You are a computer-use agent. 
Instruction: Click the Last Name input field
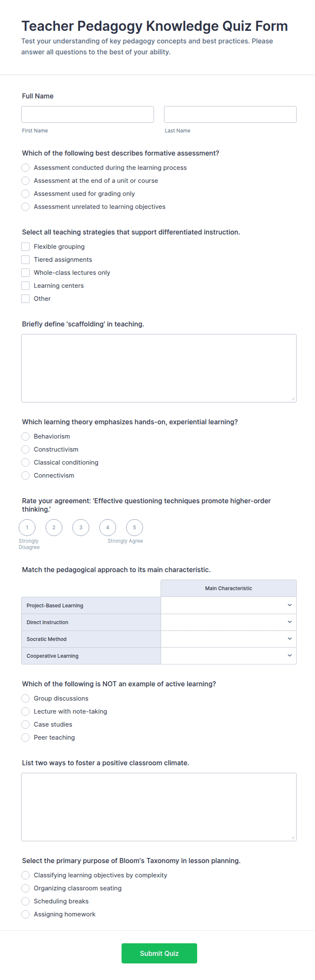pyautogui.click(x=230, y=114)
